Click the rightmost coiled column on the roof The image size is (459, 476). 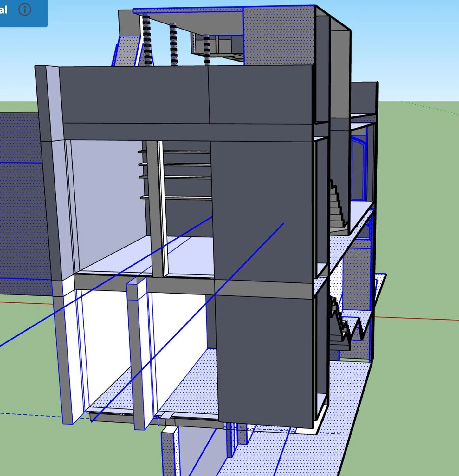207,49
